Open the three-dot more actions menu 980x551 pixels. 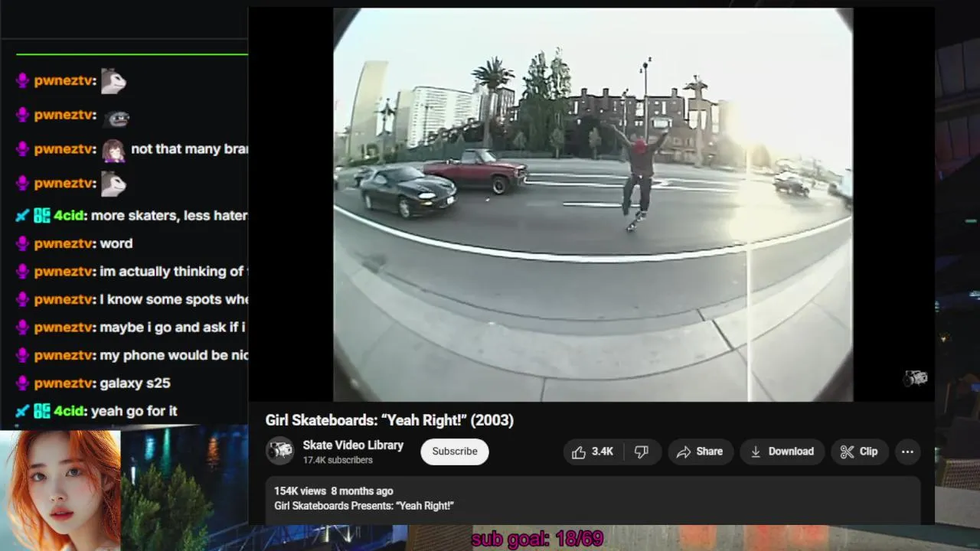tap(907, 452)
